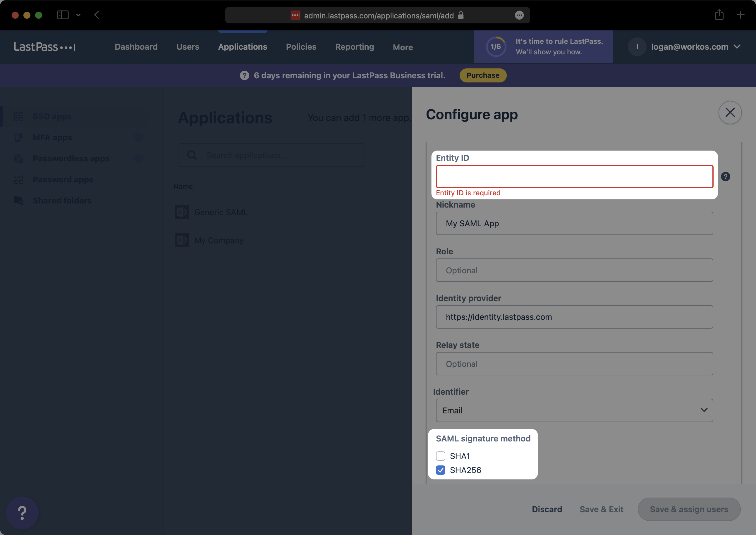
Task: Click the help question mark icon
Action: (x=726, y=177)
